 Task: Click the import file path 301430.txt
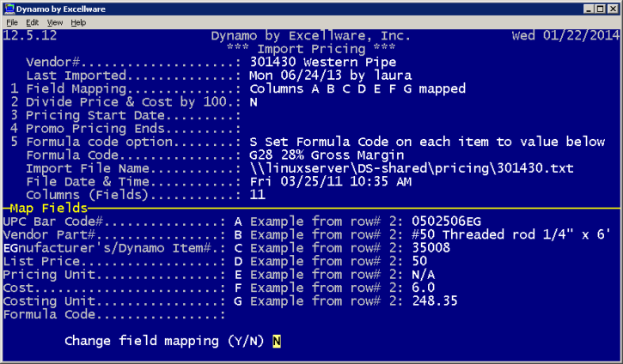[x=412, y=168]
